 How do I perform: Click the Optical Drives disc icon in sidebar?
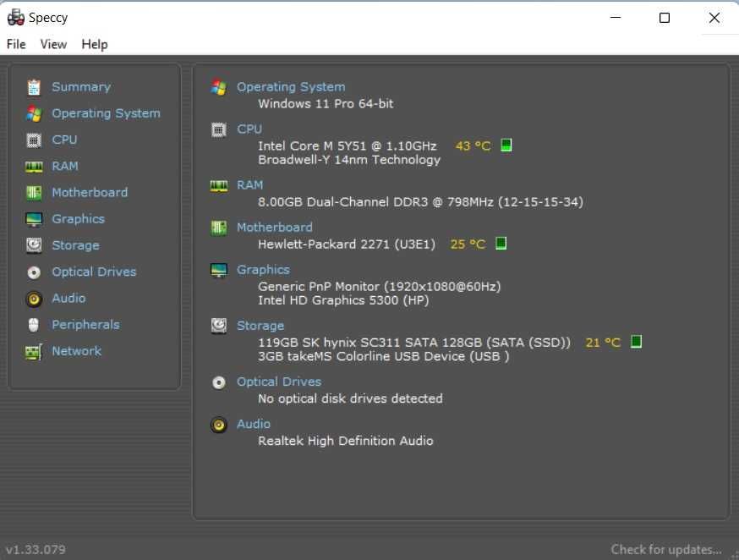(34, 272)
